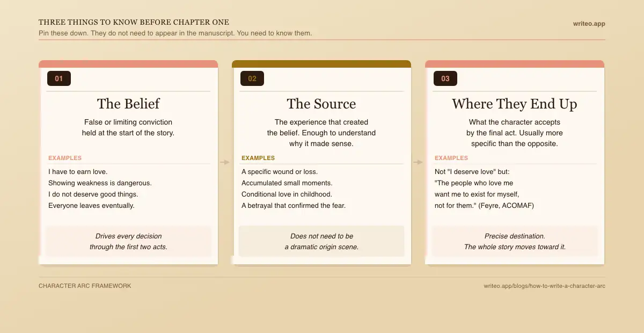Click 'A betrayal that confirmed the fear.'
The image size is (644, 333).
[294, 206]
